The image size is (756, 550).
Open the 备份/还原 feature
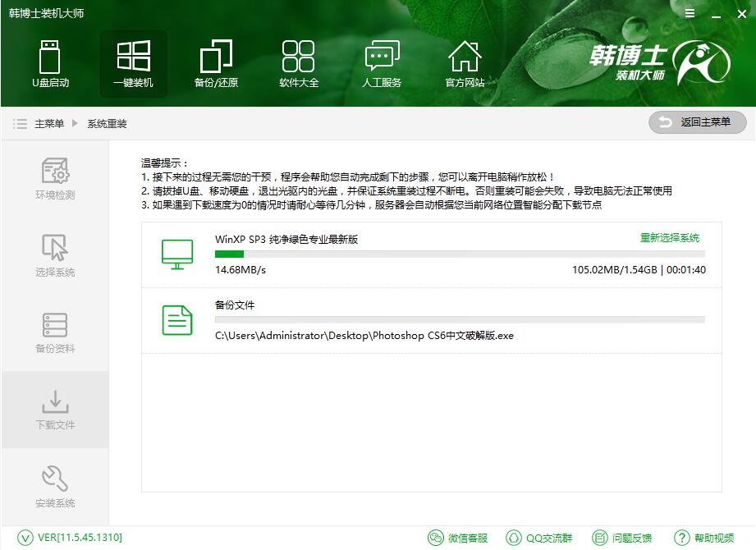click(216, 63)
